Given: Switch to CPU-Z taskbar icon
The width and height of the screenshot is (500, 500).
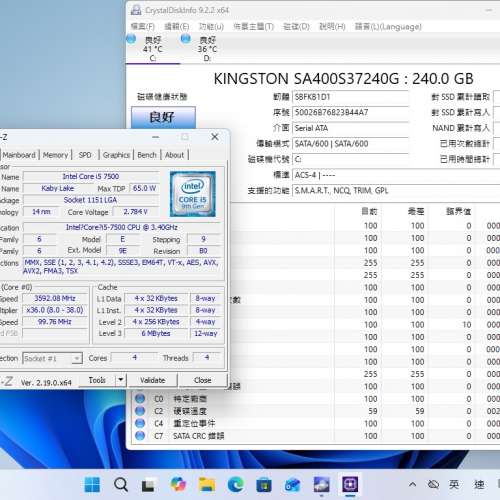Looking at the screenshot, I should (350, 484).
